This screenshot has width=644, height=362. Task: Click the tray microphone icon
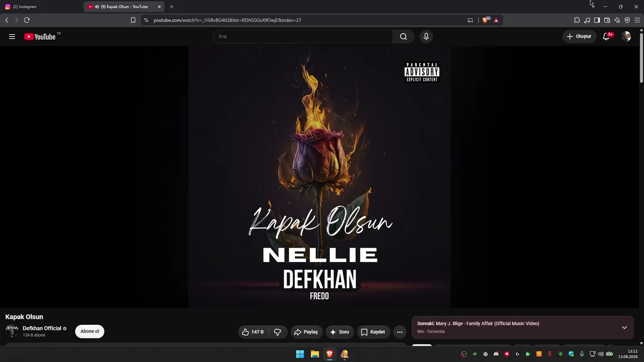tap(582, 354)
